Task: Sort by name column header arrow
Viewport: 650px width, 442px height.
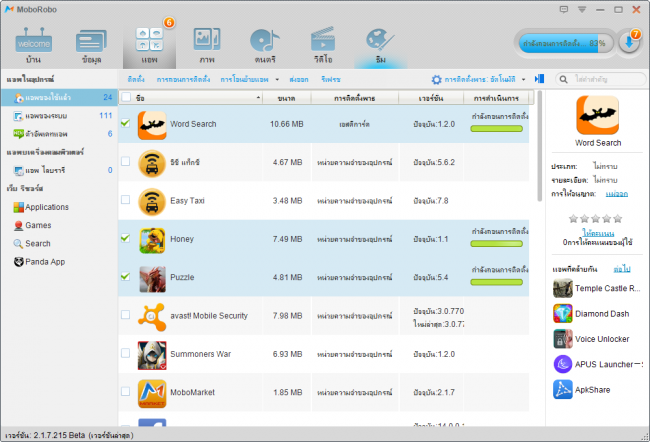Action: pos(258,98)
